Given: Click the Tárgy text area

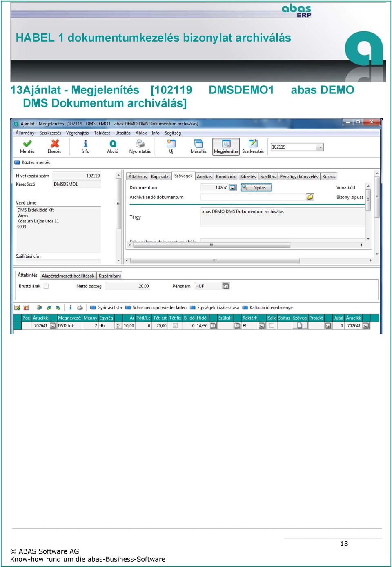Looking at the screenshot, I should pos(282,217).
